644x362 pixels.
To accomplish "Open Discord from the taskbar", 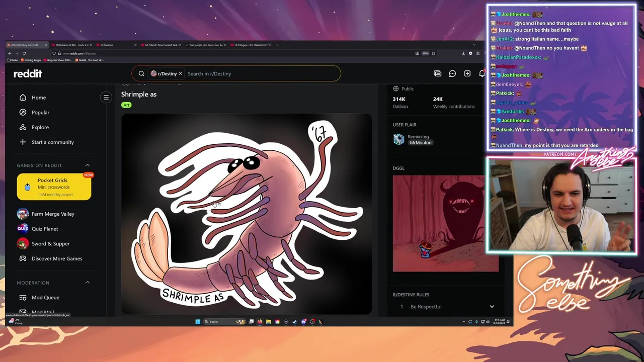I will [303, 322].
